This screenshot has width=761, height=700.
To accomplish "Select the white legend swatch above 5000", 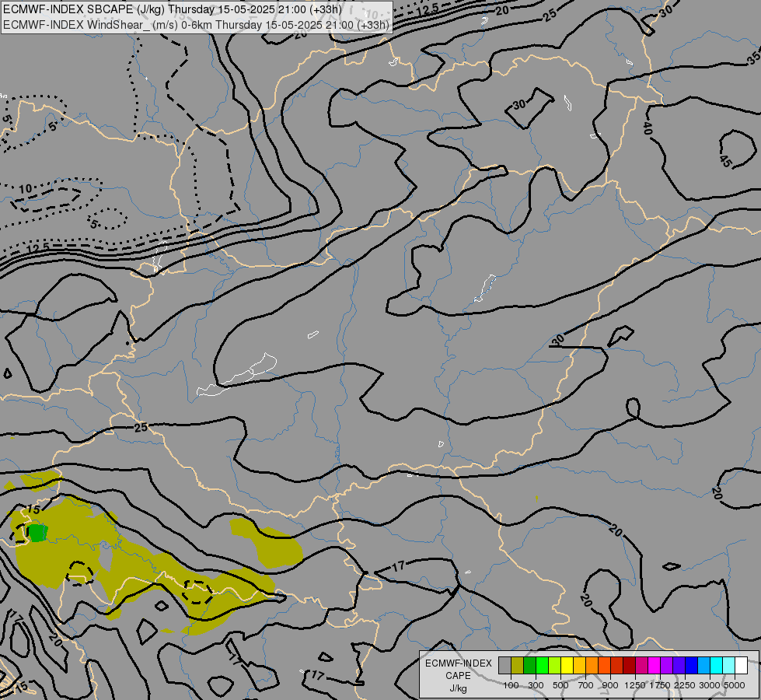I will [741, 665].
